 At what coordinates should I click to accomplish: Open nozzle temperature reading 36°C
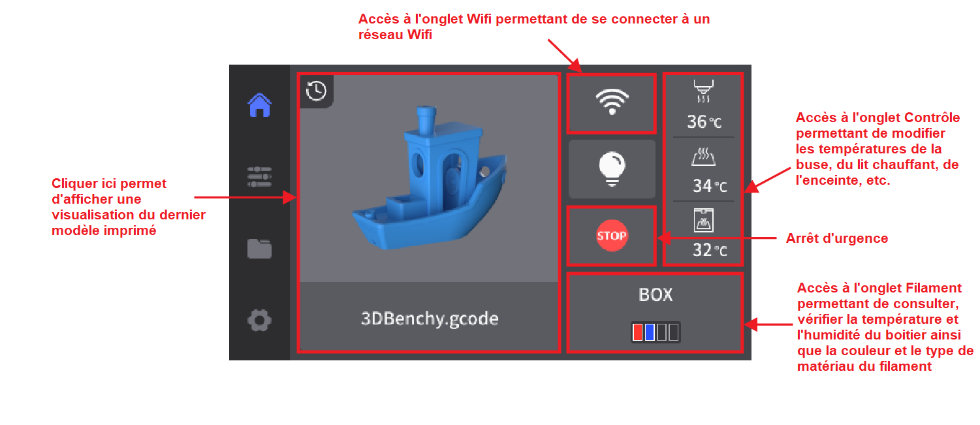pos(704,121)
